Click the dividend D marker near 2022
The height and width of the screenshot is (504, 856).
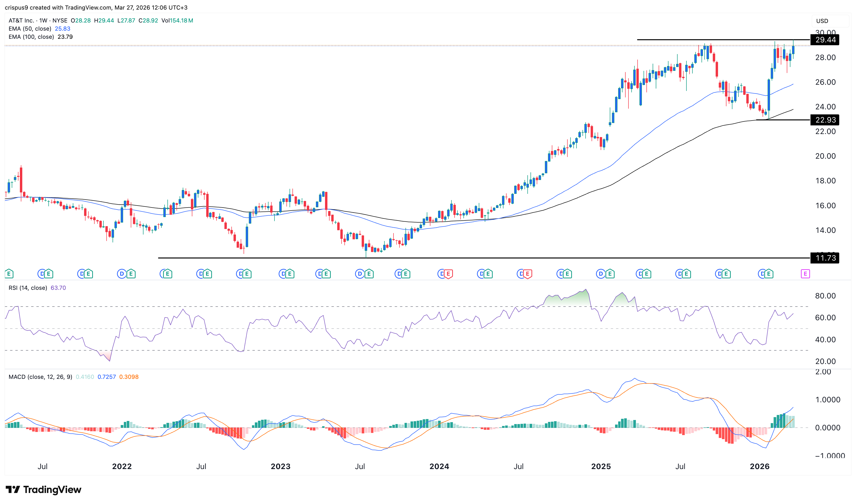tap(121, 273)
